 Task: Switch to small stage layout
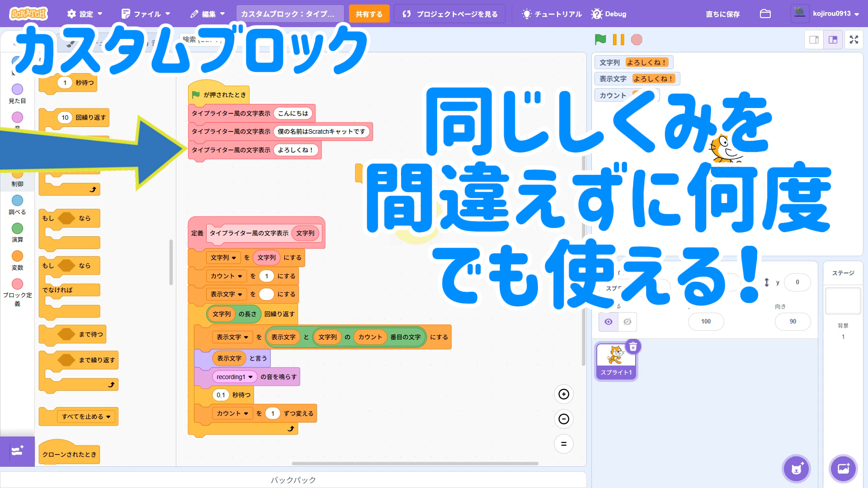tap(814, 40)
